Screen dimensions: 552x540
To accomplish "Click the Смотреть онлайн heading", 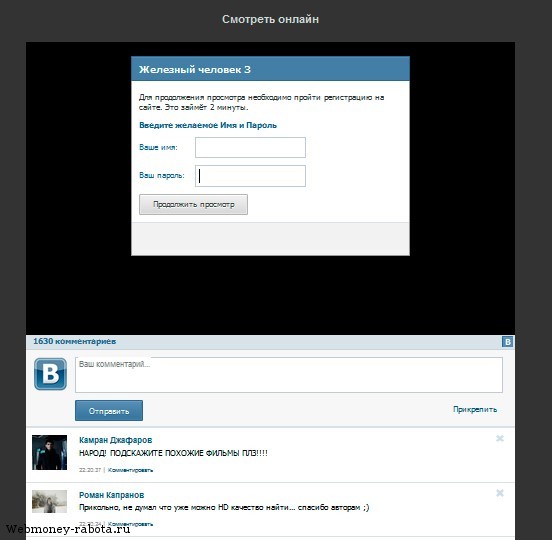I will (270, 19).
